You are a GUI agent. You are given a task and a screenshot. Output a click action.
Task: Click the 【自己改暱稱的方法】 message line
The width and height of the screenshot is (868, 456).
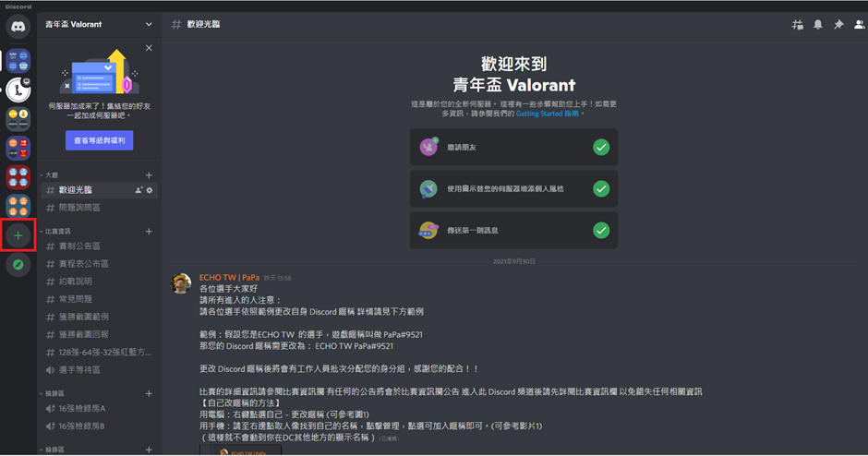[240, 402]
